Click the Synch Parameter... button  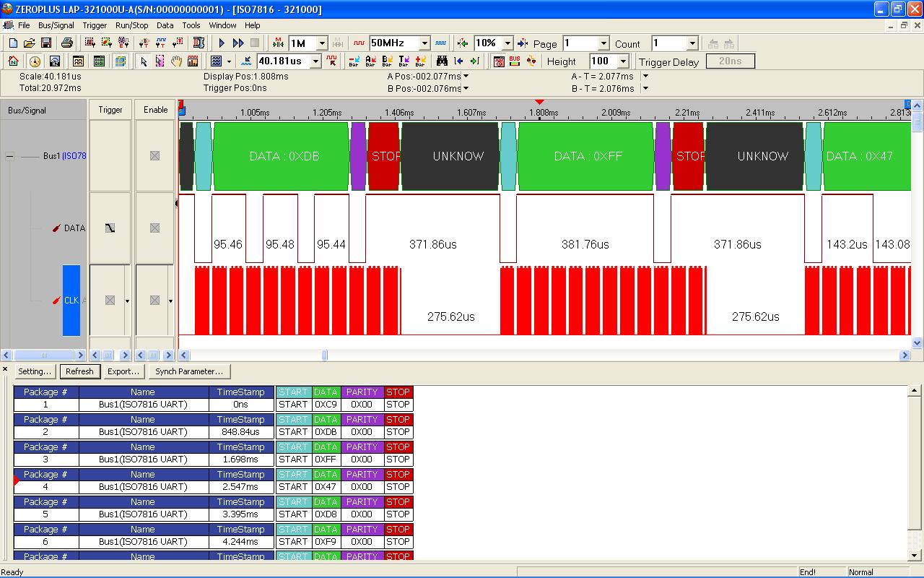pos(189,371)
